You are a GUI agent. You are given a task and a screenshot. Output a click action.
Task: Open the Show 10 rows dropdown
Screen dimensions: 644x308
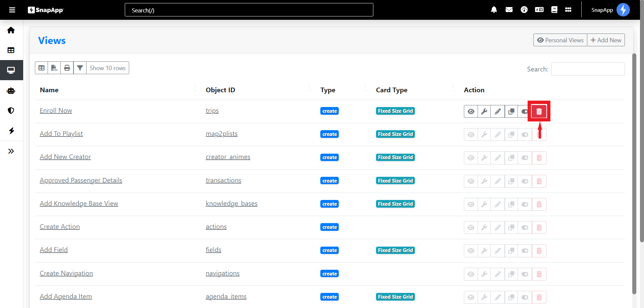click(x=108, y=68)
